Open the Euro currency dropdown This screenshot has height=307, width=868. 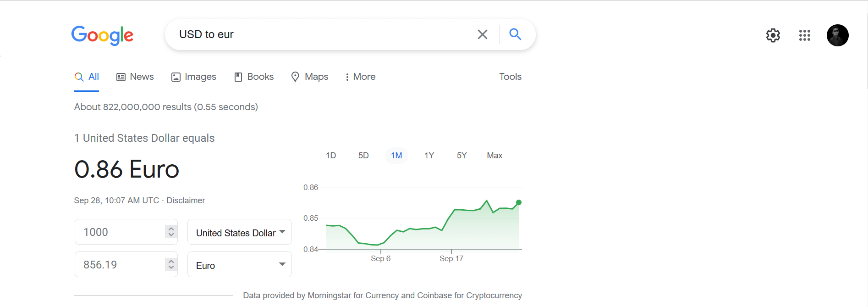point(240,265)
